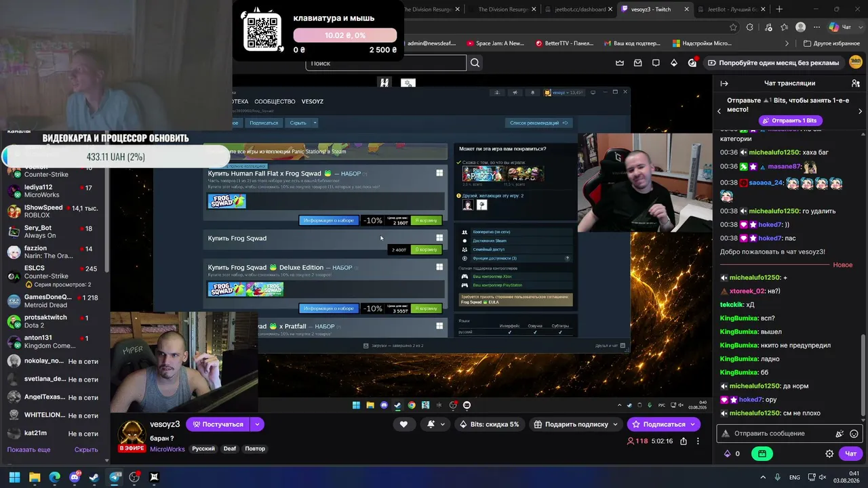The image size is (868, 488).
Task: Open the browser profile avatar
Action: click(x=801, y=27)
